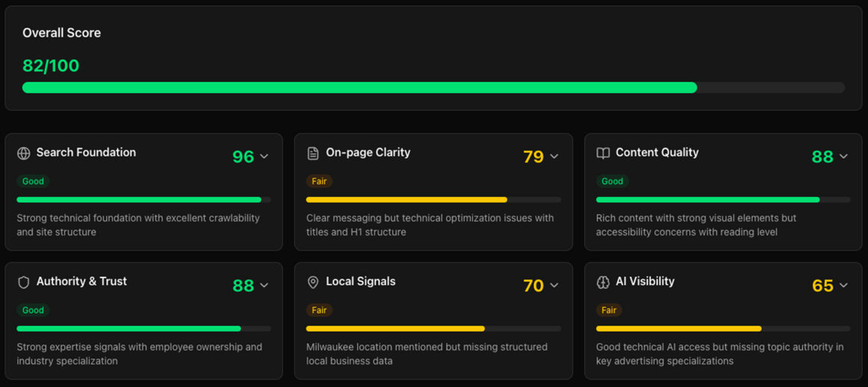Click the Authority & Trust score of 88
Viewport: 868px width, 387px height.
pos(243,285)
